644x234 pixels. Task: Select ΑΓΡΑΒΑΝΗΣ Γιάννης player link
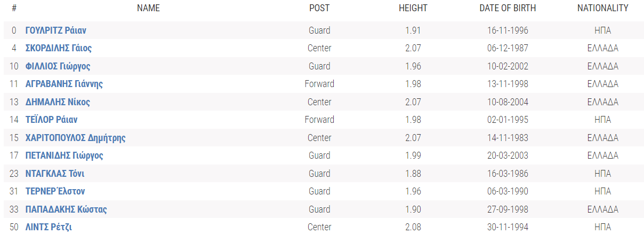tap(64, 84)
